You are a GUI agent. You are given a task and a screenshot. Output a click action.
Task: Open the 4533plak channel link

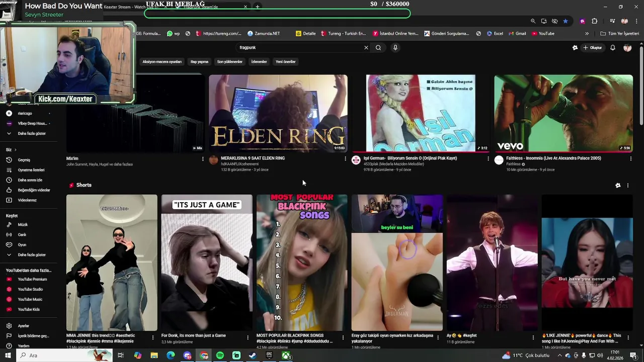[394, 164]
